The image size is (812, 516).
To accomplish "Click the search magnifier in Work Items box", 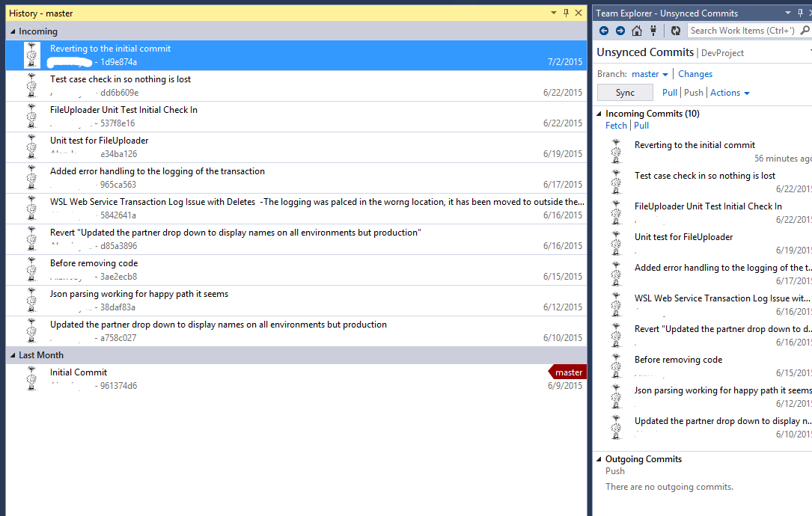I will coord(803,31).
